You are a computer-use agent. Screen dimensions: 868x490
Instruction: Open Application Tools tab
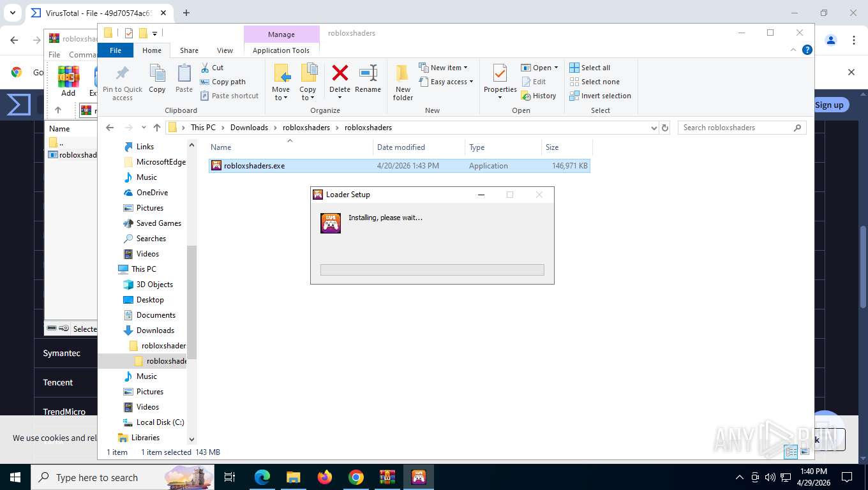281,50
